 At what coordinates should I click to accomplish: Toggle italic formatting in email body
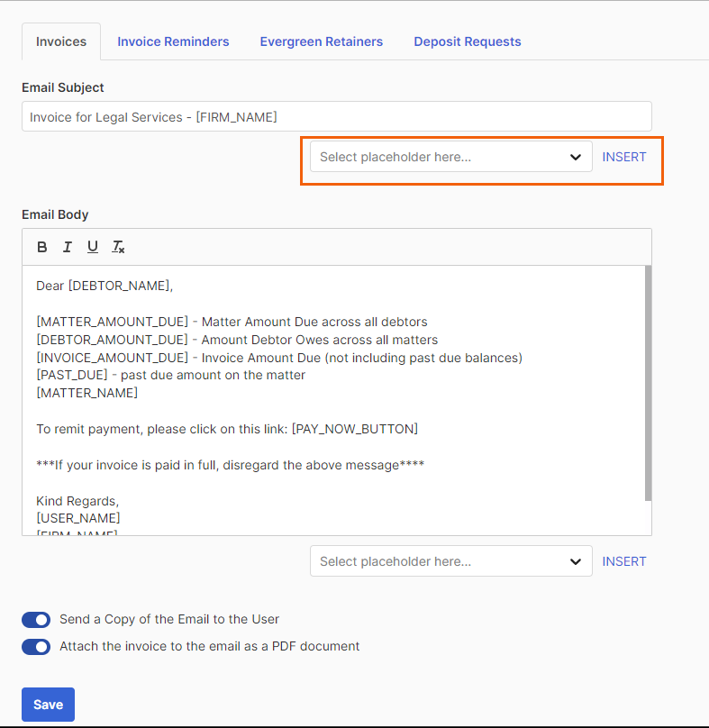point(68,247)
